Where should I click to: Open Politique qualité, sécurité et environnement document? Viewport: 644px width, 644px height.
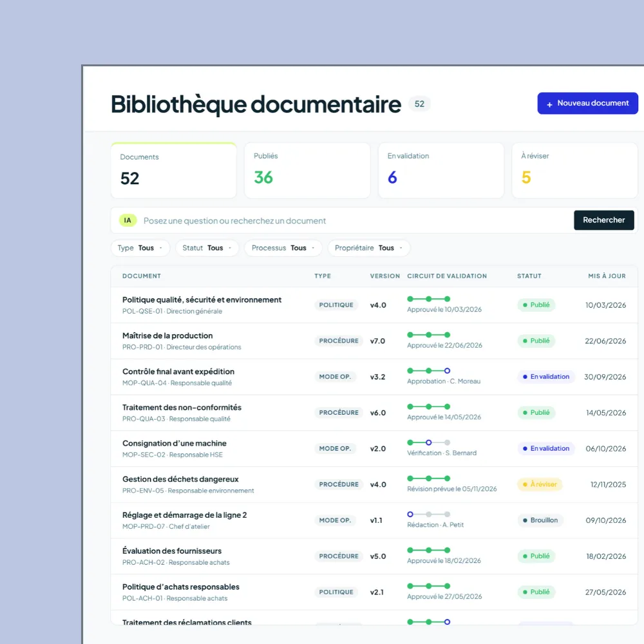(202, 300)
